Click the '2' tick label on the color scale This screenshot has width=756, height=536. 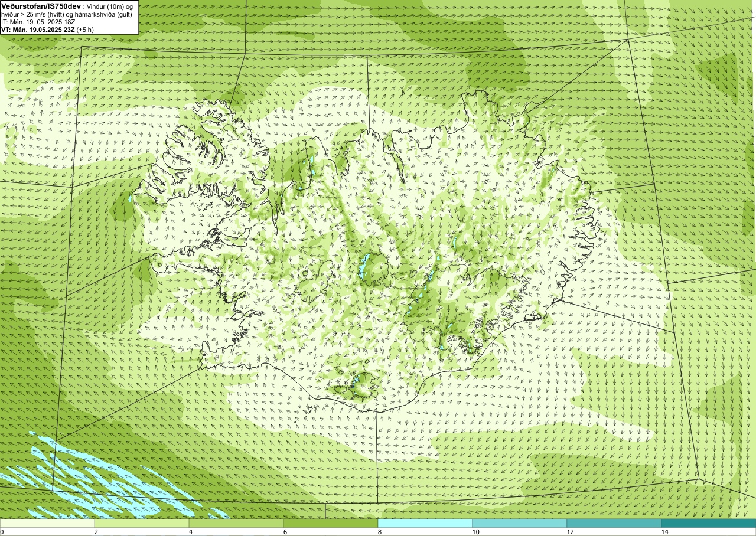pos(96,532)
